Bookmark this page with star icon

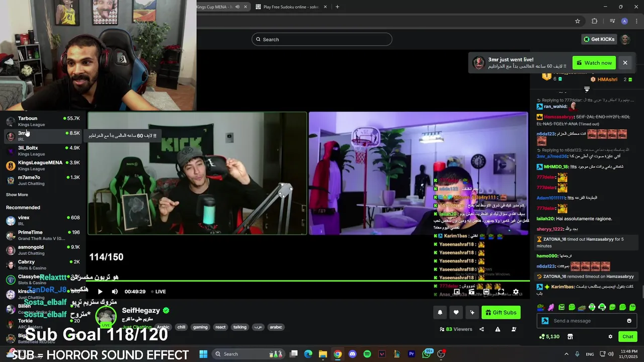pos(578,21)
